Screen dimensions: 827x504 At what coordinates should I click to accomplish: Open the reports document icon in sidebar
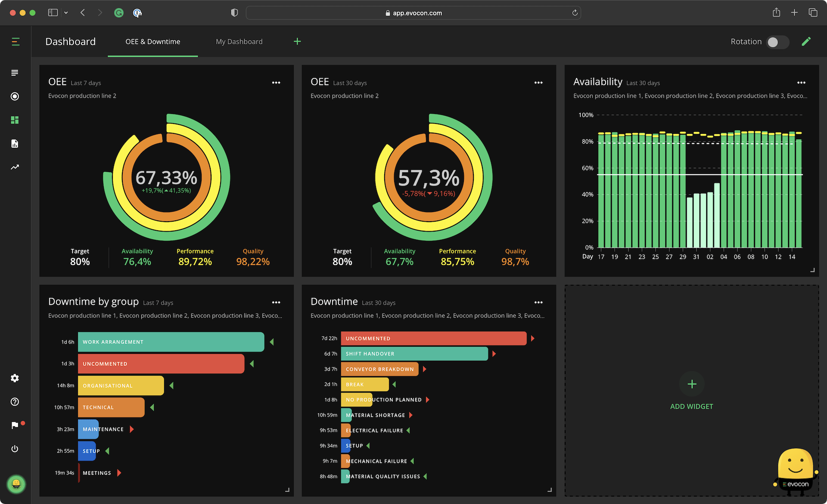pyautogui.click(x=15, y=143)
